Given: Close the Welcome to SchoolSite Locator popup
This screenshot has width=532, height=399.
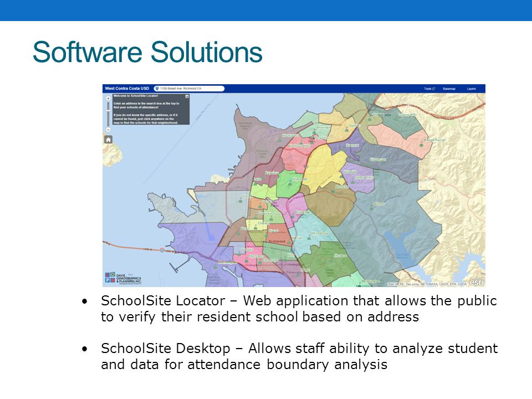Looking at the screenshot, I should (187, 96).
